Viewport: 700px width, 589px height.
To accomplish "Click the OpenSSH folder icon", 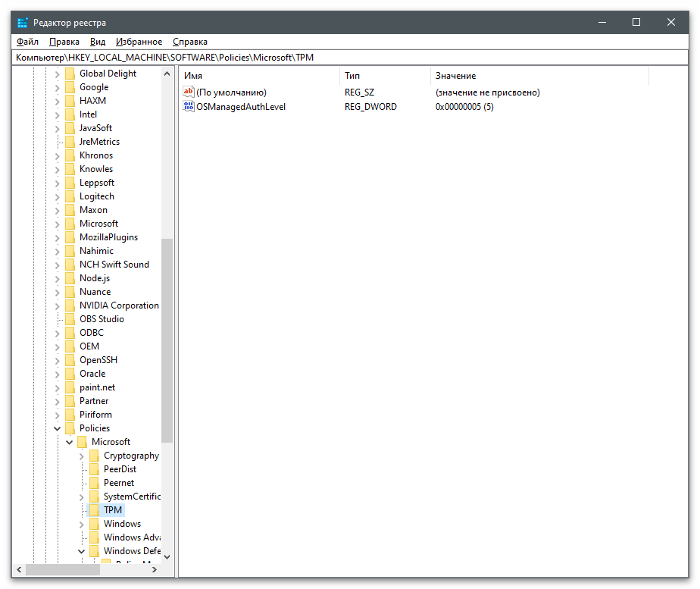I will point(70,360).
